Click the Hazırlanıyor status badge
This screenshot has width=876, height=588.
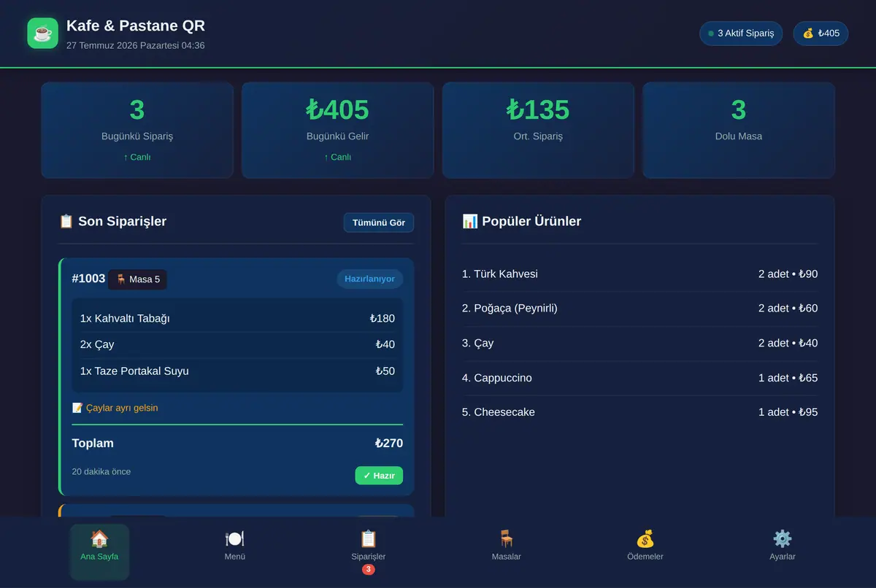pos(369,279)
